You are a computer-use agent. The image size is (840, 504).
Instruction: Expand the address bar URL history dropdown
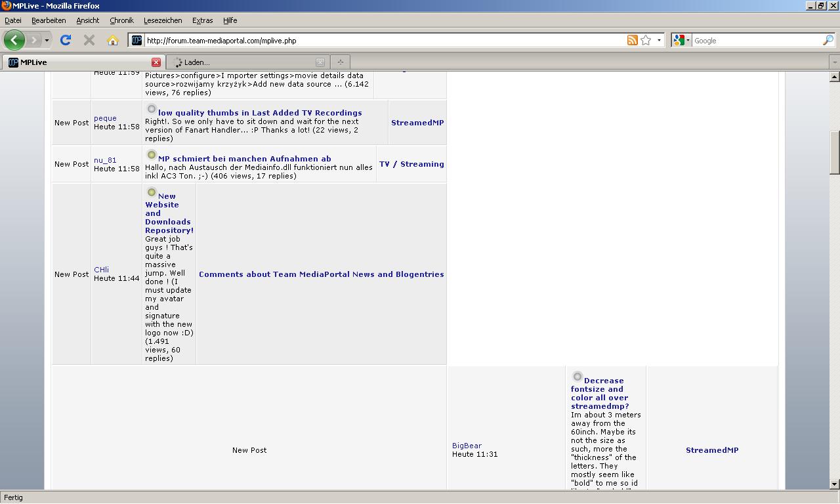(659, 40)
